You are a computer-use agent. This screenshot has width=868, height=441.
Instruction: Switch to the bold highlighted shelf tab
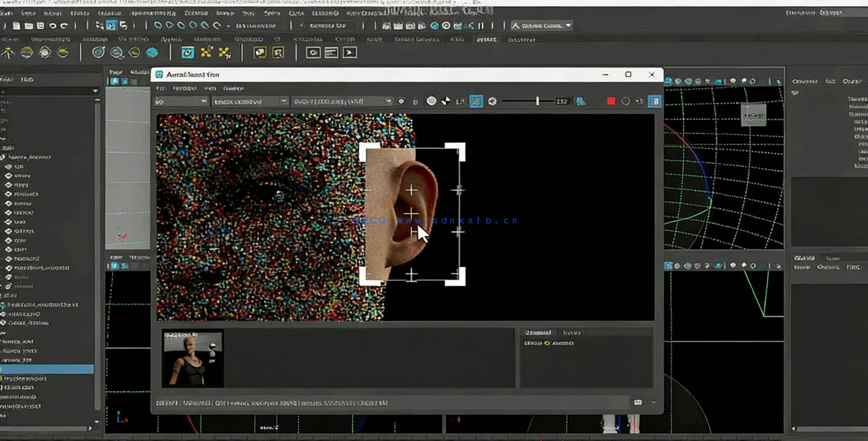pos(486,40)
